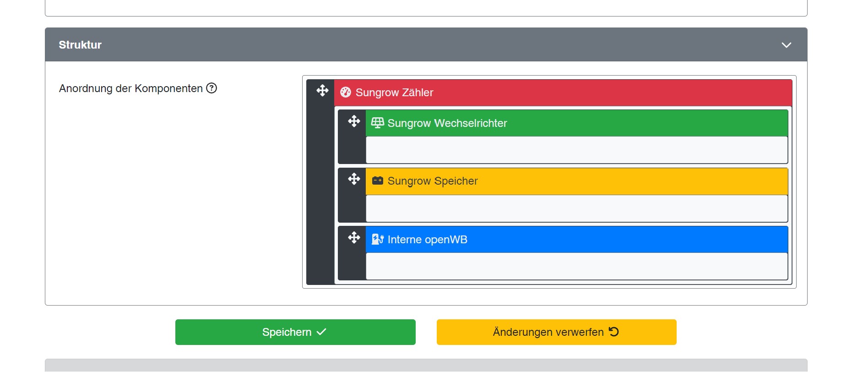Select the Sungrow Speicher component row
Viewport: 868px width, 372px height.
pyautogui.click(x=576, y=181)
